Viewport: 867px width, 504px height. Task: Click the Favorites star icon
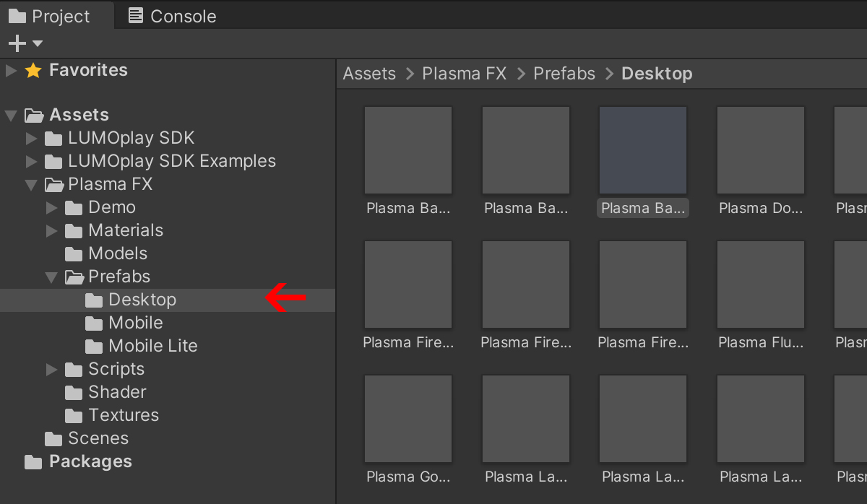[33, 70]
